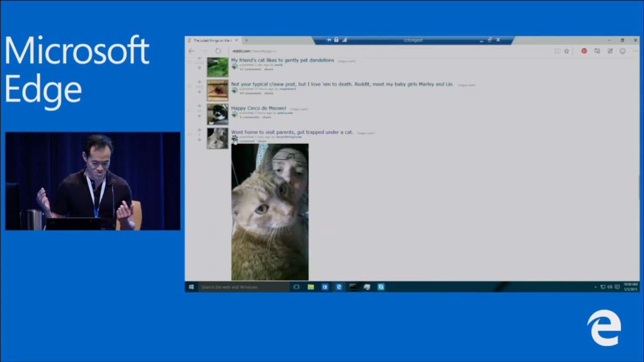The width and height of the screenshot is (644, 362).
Task: Open a new tab with plus button
Action: (x=246, y=41)
